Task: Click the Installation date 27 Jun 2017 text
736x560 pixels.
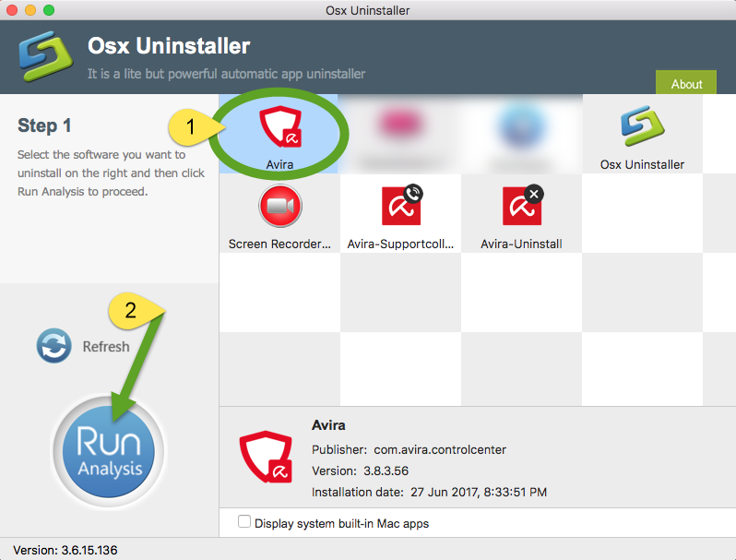Action: [429, 492]
